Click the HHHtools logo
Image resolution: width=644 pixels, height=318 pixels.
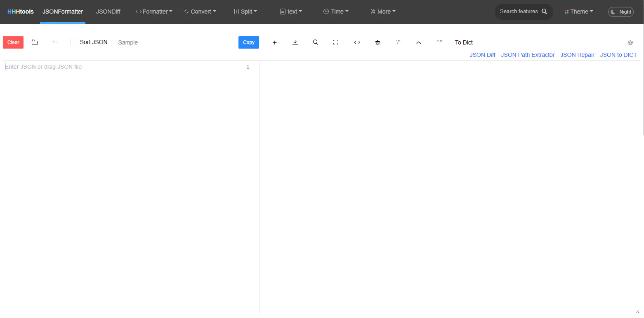(x=21, y=12)
